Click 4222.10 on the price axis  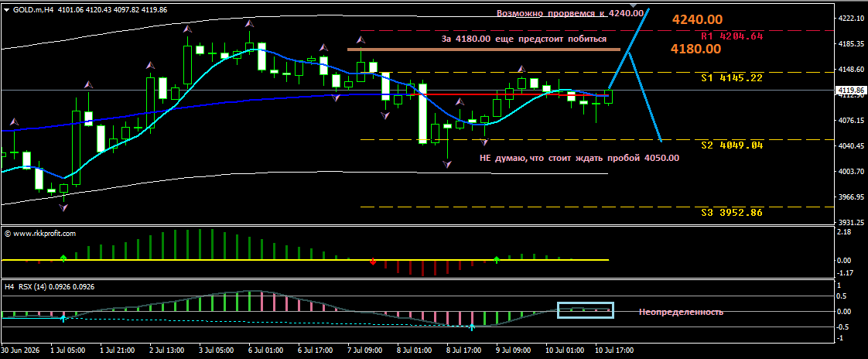[x=852, y=19]
